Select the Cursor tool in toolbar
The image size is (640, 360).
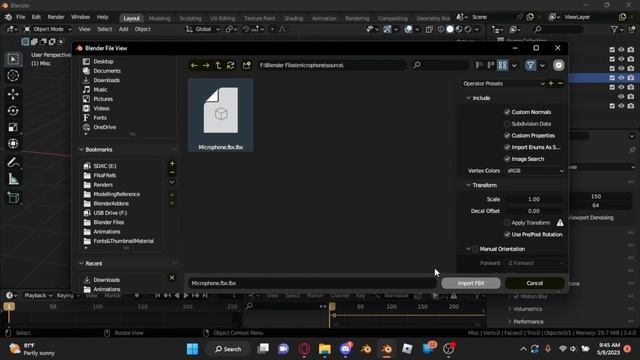click(x=13, y=76)
